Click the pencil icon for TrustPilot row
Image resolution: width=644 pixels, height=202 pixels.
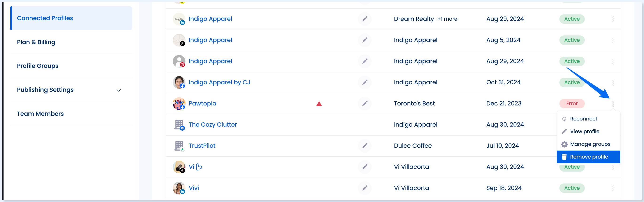[365, 146]
